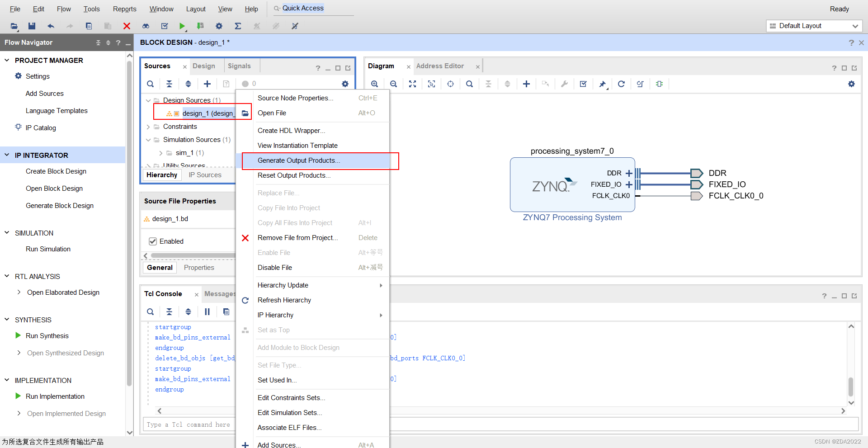Click Generate Block Design link
Screen dimensions: 868x448
[60, 206]
